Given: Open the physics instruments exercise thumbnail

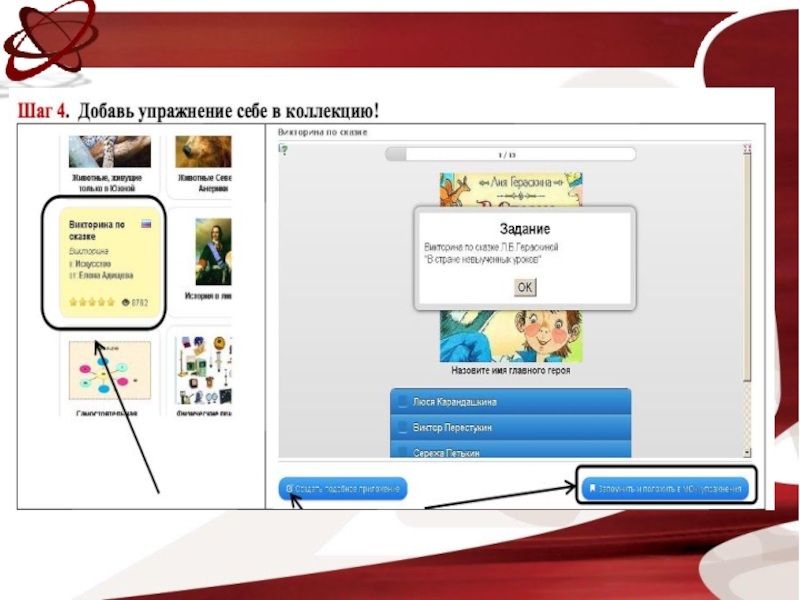Looking at the screenshot, I should pos(204,369).
